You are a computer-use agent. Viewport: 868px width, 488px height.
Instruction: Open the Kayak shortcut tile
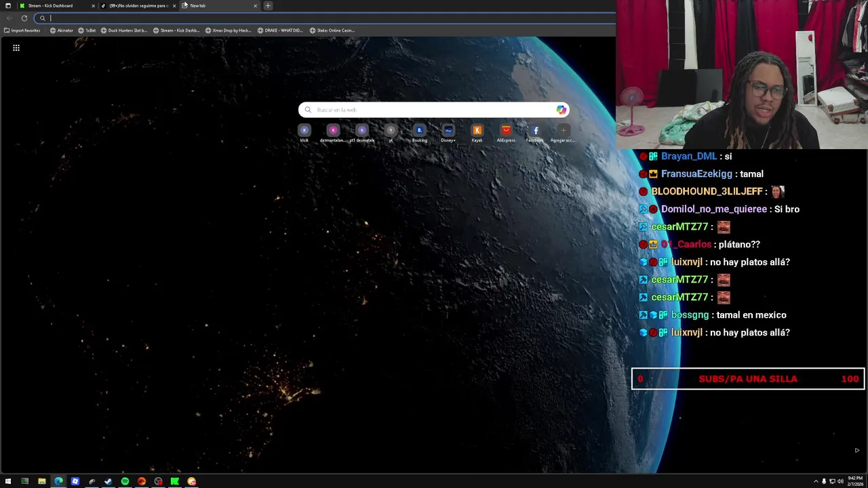(477, 133)
